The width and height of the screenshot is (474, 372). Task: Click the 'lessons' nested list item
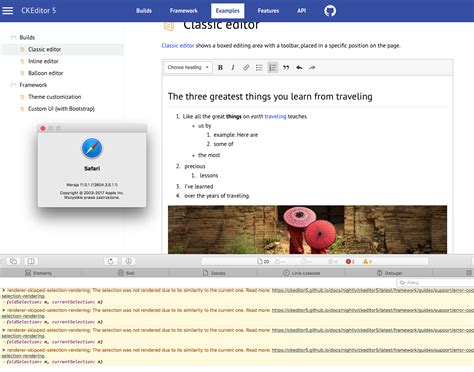pos(209,176)
